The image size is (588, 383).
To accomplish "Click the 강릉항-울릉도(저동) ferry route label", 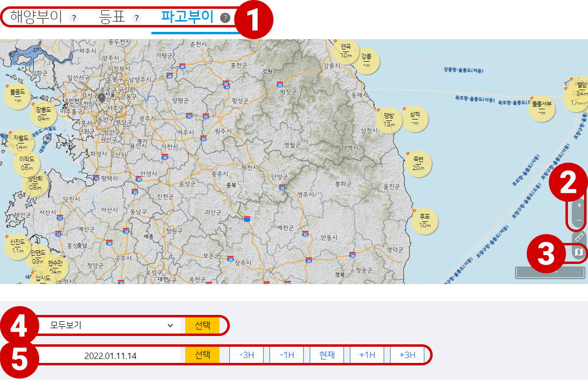I will pyautogui.click(x=463, y=70).
